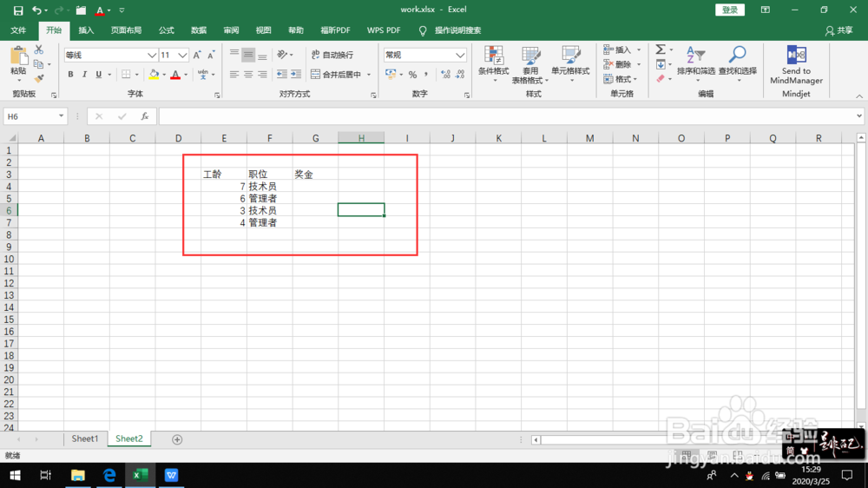
Task: Decrease indent of cell content
Action: pos(282,74)
